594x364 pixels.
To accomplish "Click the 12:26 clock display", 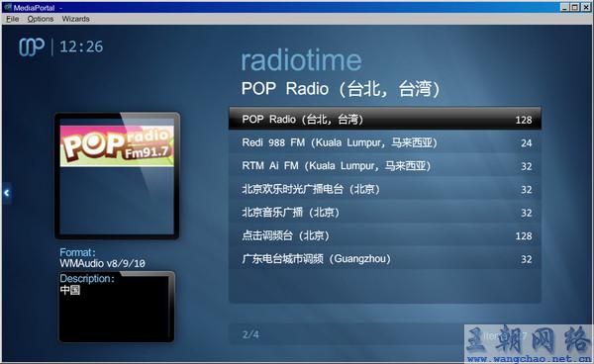I will (x=81, y=46).
